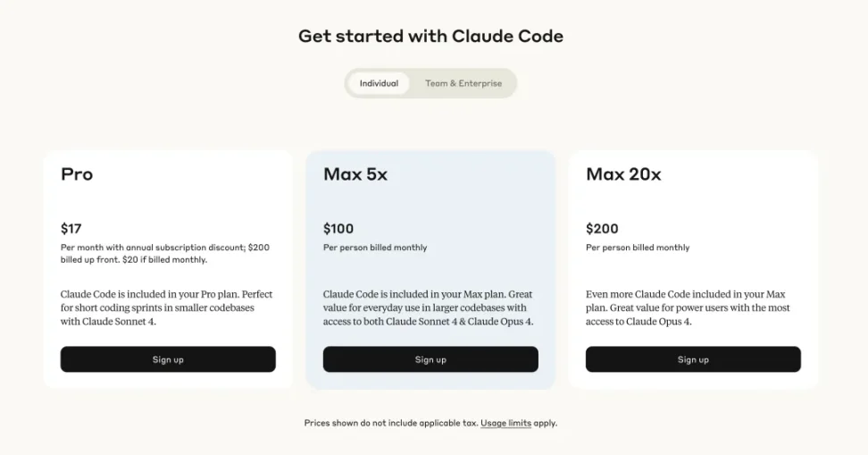Screen dimensions: 868x455
Task: Click billed monthly note under $100
Action: (x=375, y=248)
